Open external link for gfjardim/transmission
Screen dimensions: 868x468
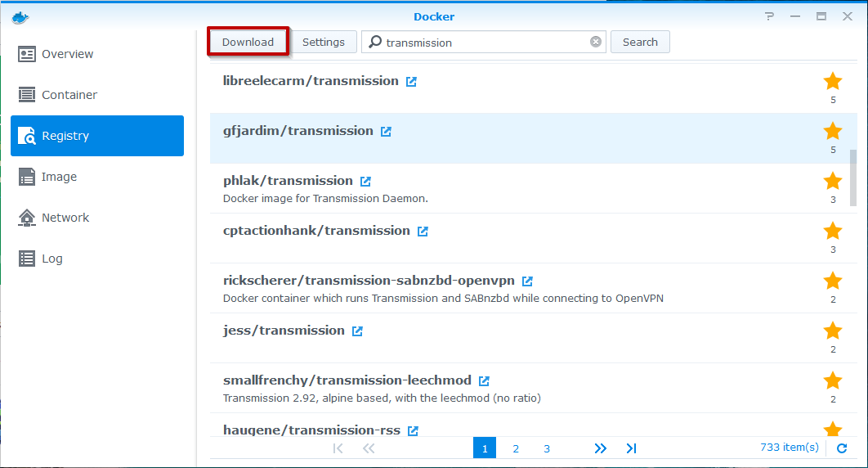(386, 131)
